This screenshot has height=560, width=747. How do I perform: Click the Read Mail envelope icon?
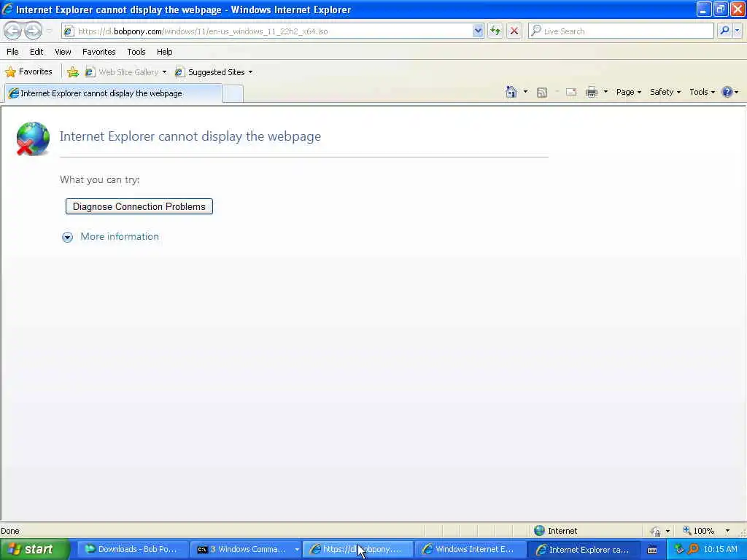pos(571,92)
